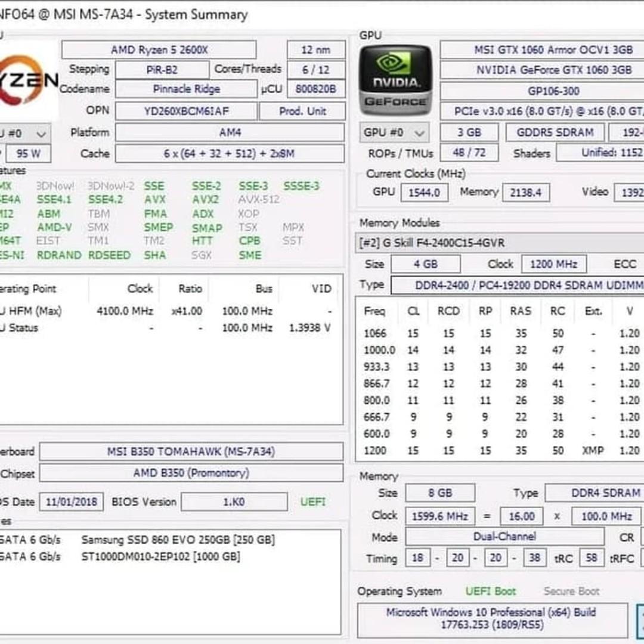
Task: Select the Dual-Channel mode value
Action: point(505,537)
